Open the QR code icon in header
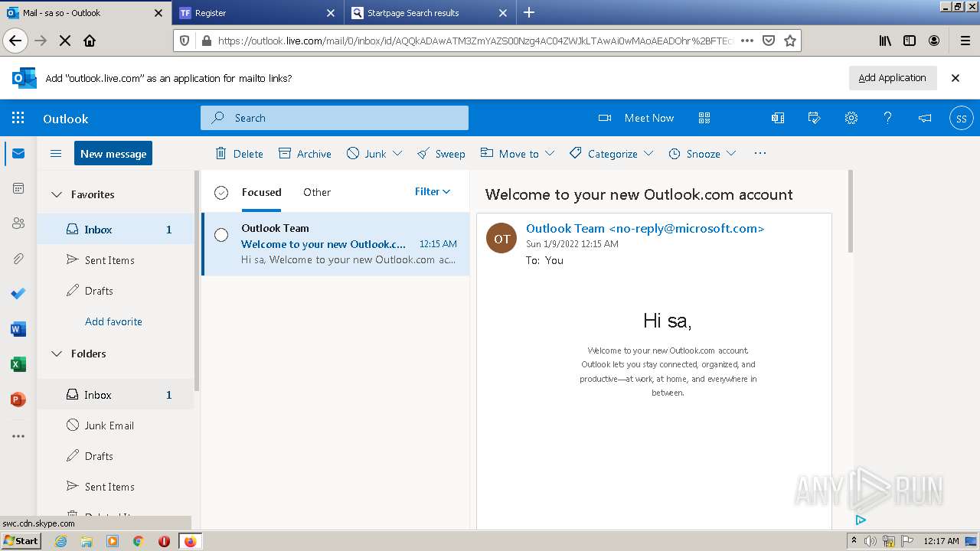Viewport: 980px width, 551px height. point(704,118)
